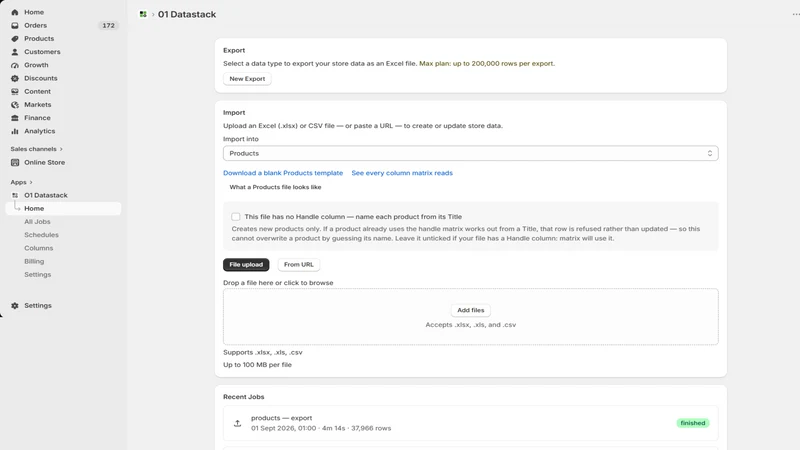Select the 01 Datastack app icon in sidebar
800x450 pixels.
pyautogui.click(x=15, y=195)
